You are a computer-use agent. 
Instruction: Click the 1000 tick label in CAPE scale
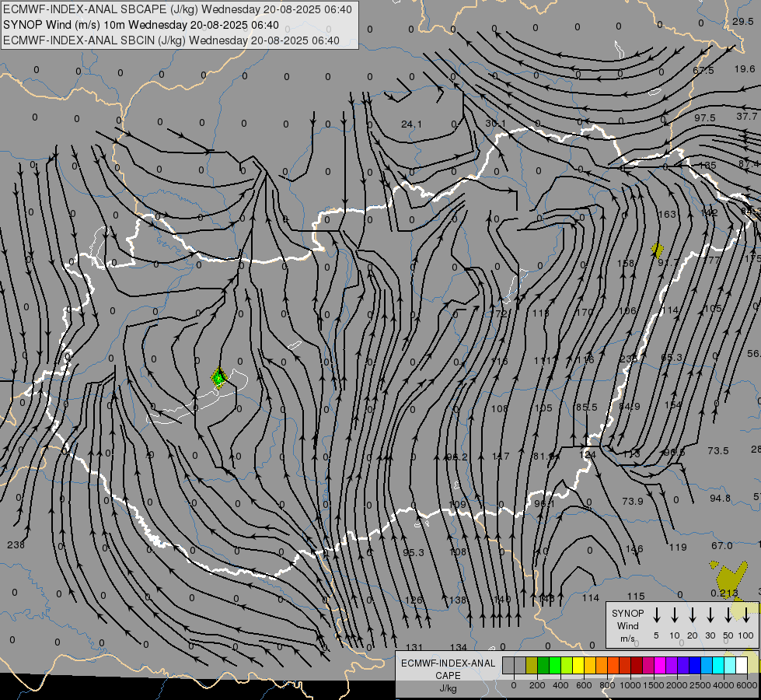click(630, 685)
